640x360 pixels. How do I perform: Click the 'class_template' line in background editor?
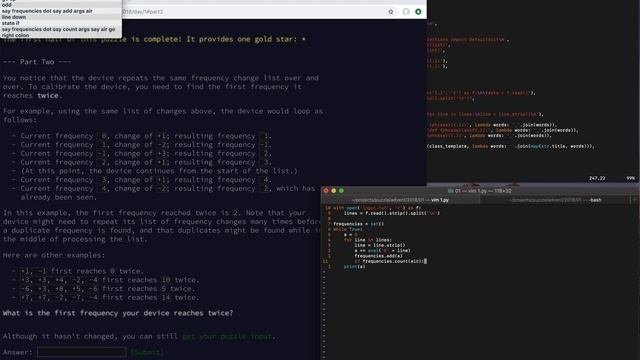click(511, 146)
